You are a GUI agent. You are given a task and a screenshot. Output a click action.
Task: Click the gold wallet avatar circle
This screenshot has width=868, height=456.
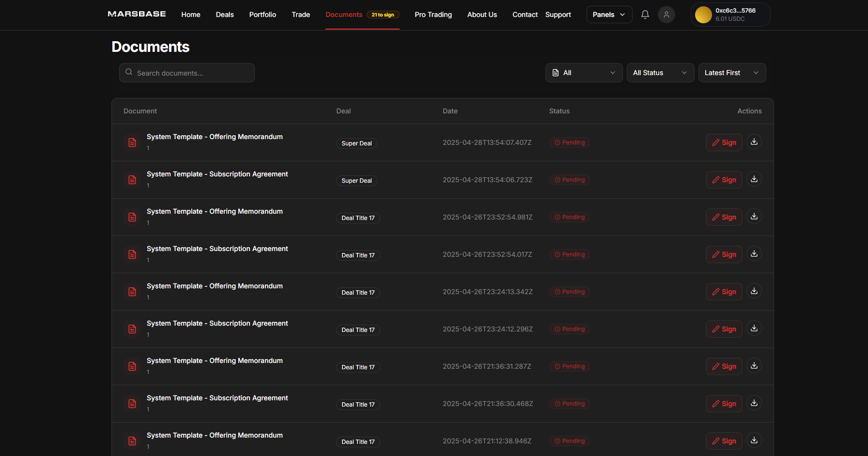[x=703, y=15]
